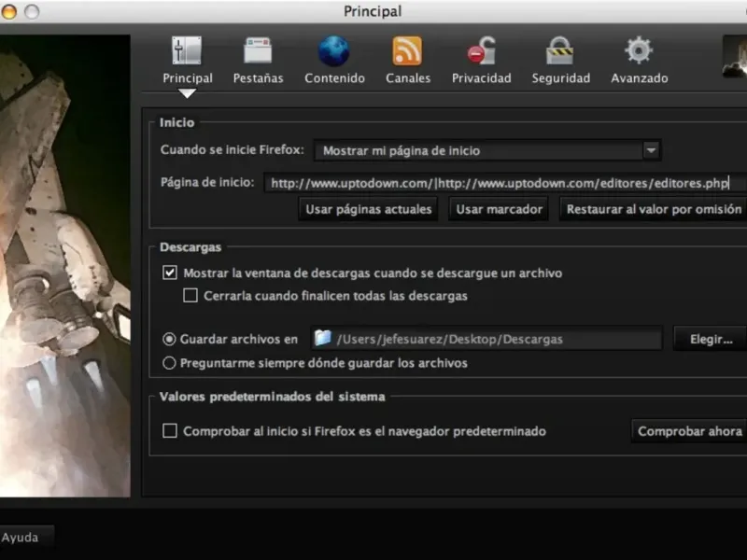Image resolution: width=747 pixels, height=560 pixels.
Task: Click the Elegir... button
Action: click(711, 339)
